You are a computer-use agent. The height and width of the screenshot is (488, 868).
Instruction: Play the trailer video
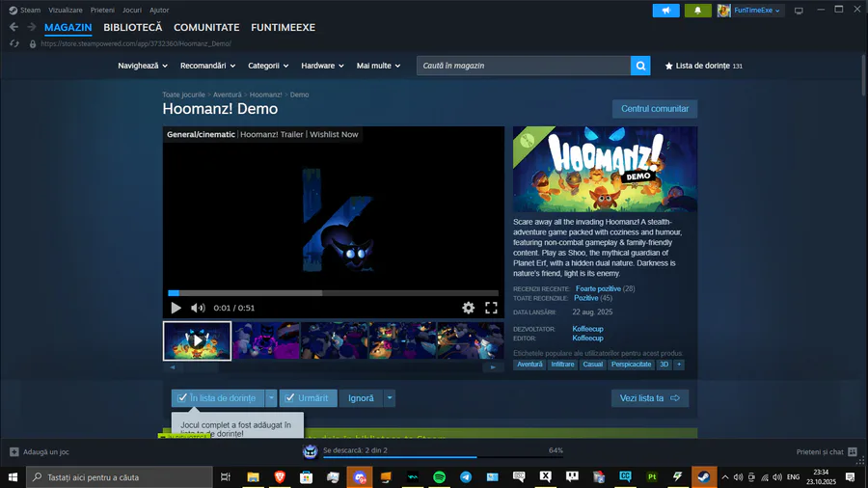tap(176, 308)
